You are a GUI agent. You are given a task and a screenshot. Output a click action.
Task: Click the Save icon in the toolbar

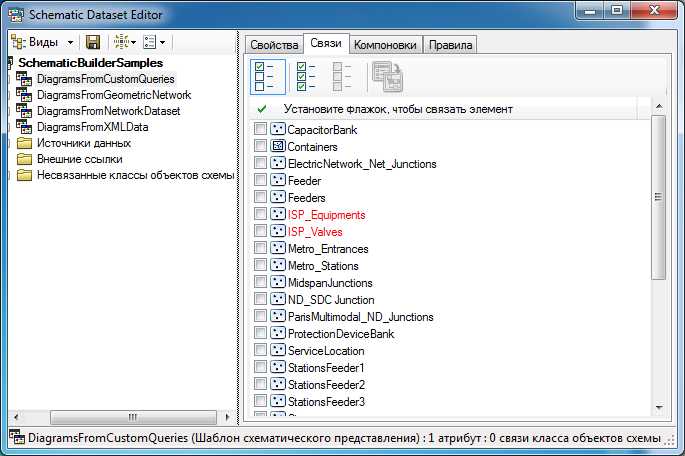93,42
